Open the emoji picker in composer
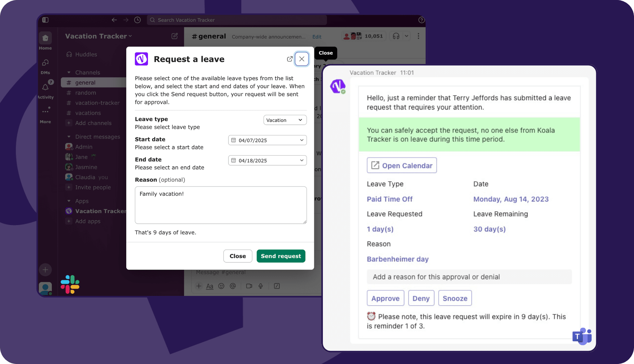 pyautogui.click(x=221, y=286)
